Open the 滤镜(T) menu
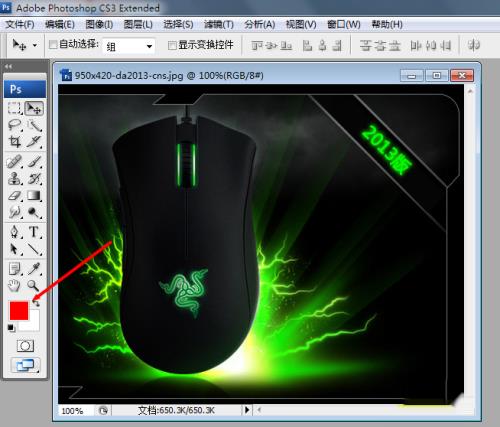 coord(219,24)
